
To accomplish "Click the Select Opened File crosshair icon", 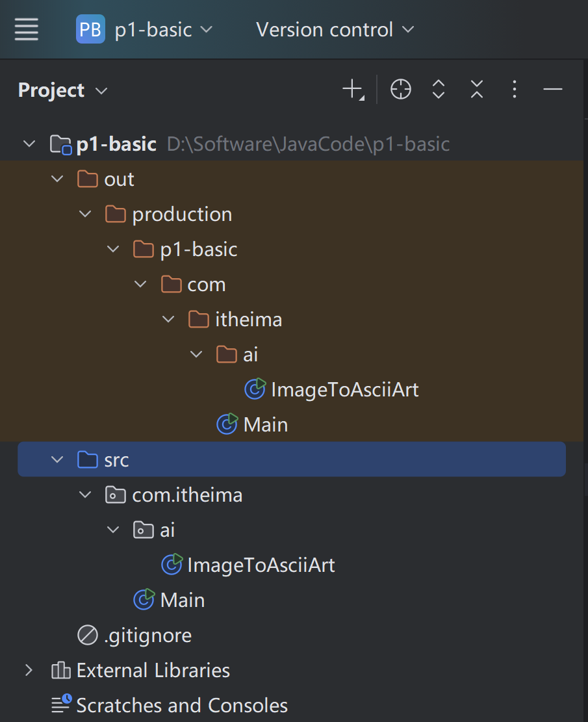I will tap(401, 90).
